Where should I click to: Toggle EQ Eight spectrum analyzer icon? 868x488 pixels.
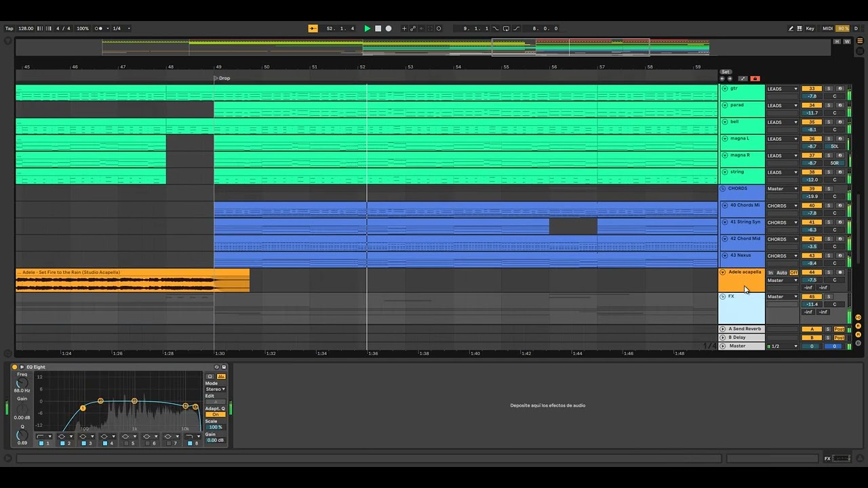click(221, 376)
